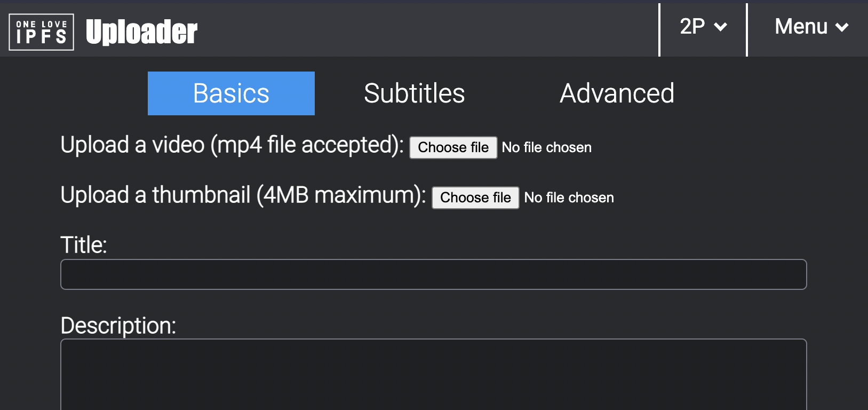Click the chevron arrow beside 2P

721,27
